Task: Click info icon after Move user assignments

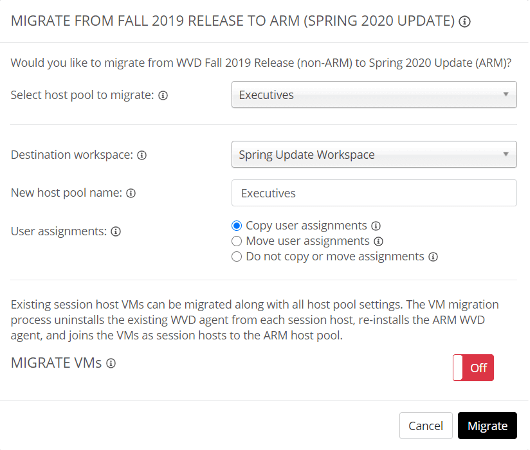Action: (379, 241)
